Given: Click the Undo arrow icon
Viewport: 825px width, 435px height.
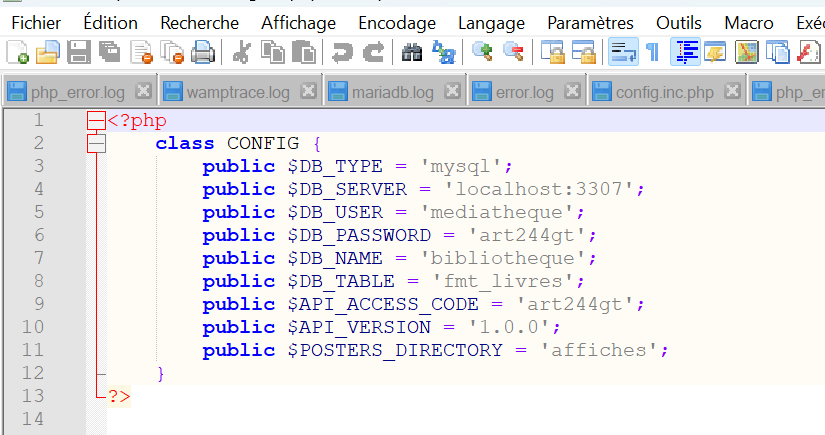Looking at the screenshot, I should point(342,52).
